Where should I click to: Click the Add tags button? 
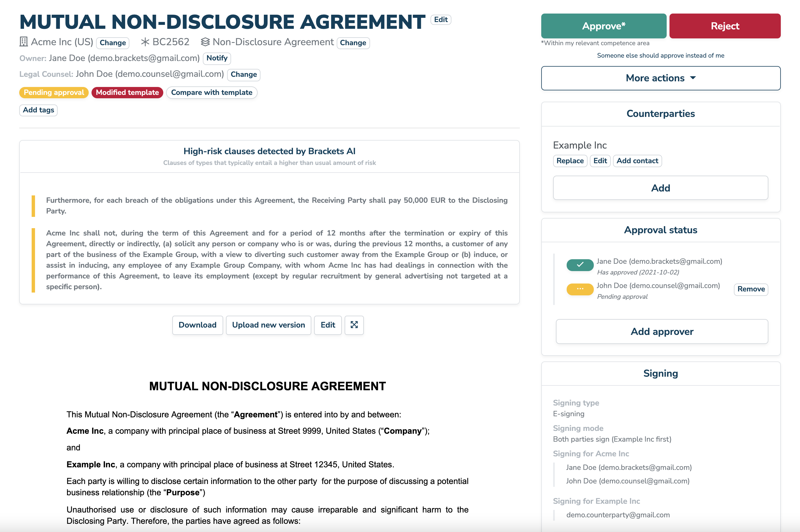tap(38, 110)
